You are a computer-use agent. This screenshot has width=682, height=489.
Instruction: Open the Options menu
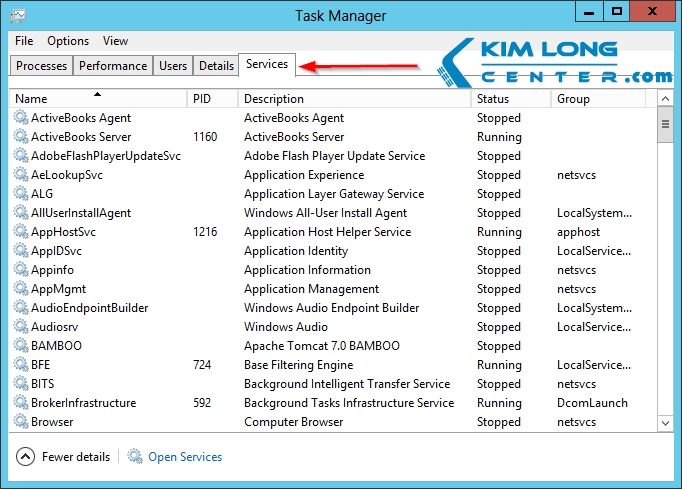click(x=68, y=41)
